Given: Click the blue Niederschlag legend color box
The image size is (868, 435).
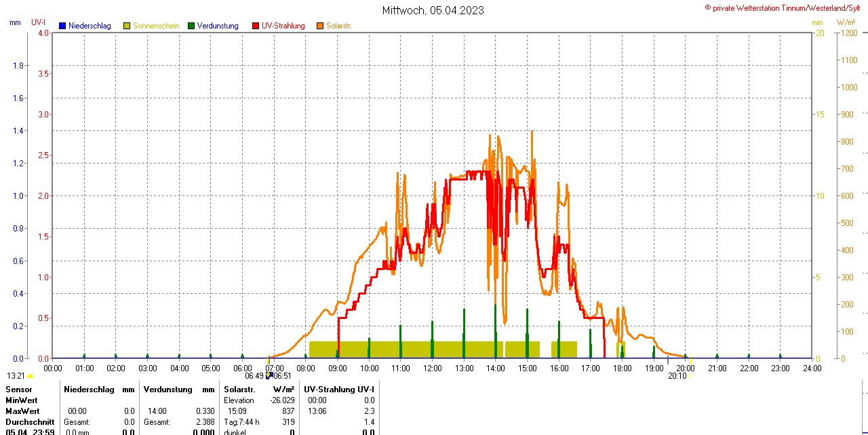Looking at the screenshot, I should pos(62,26).
